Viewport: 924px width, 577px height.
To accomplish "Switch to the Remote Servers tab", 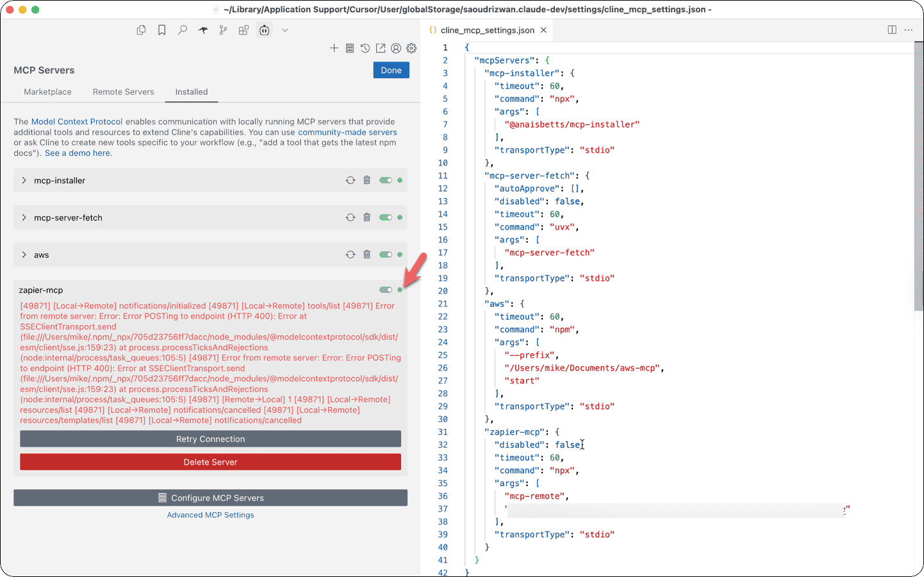I will [124, 92].
